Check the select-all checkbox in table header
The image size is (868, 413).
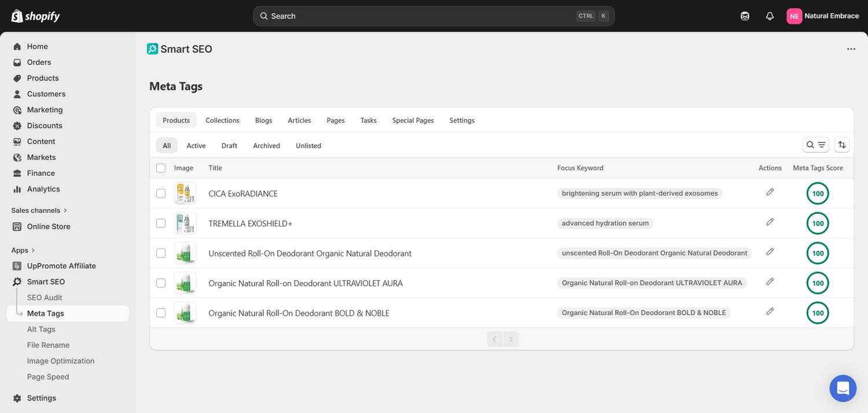161,168
